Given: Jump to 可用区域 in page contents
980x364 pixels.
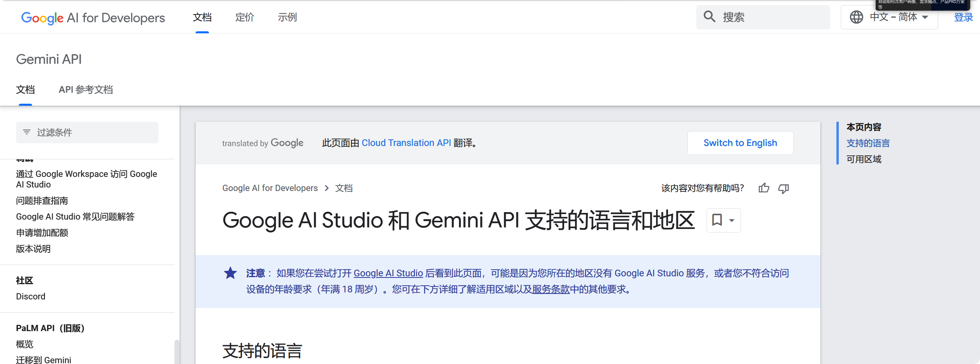Looking at the screenshot, I should (x=864, y=159).
